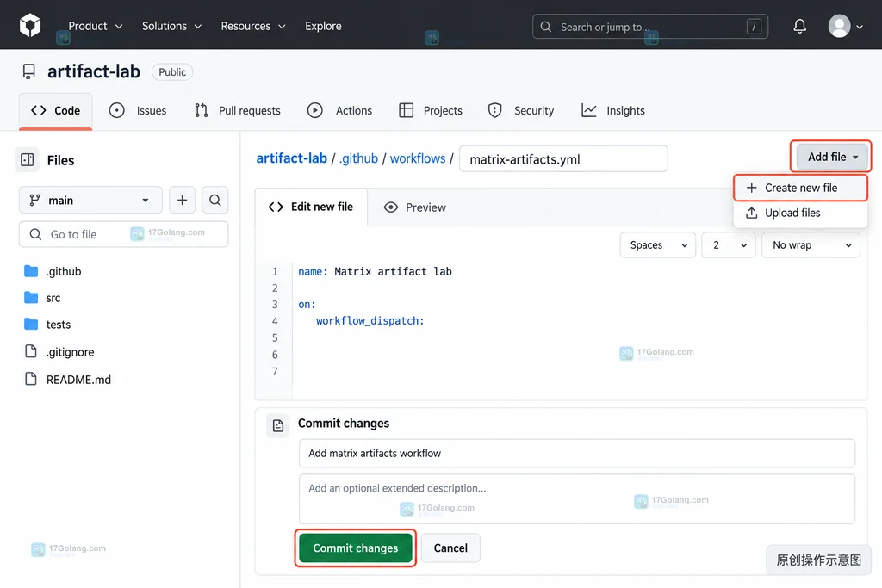Switch to the Preview tab
Screen dimensions: 882x588
click(415, 207)
